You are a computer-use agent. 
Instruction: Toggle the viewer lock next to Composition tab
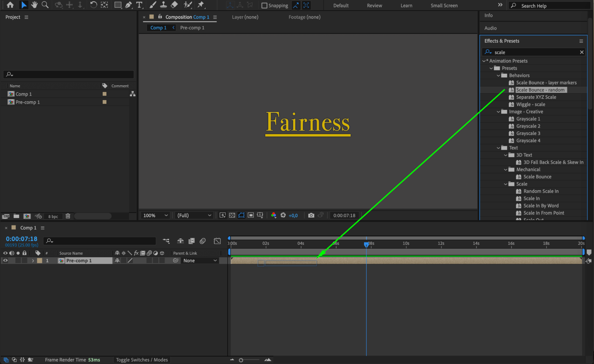160,17
